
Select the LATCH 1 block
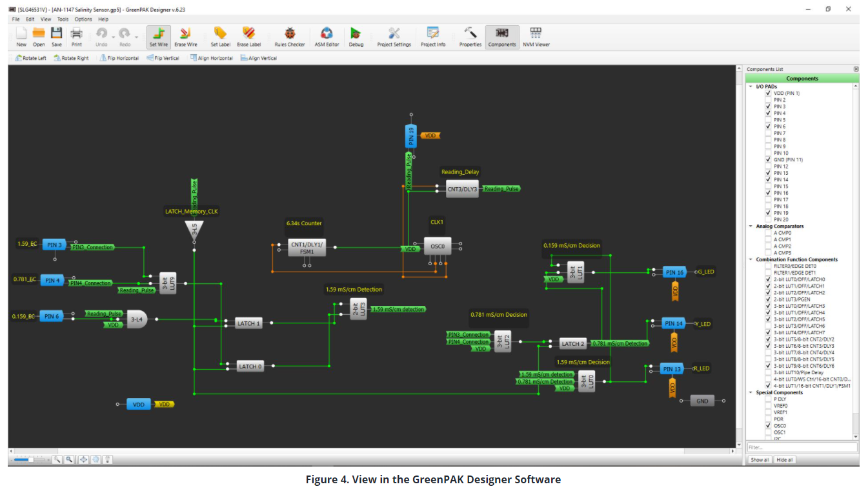click(248, 323)
